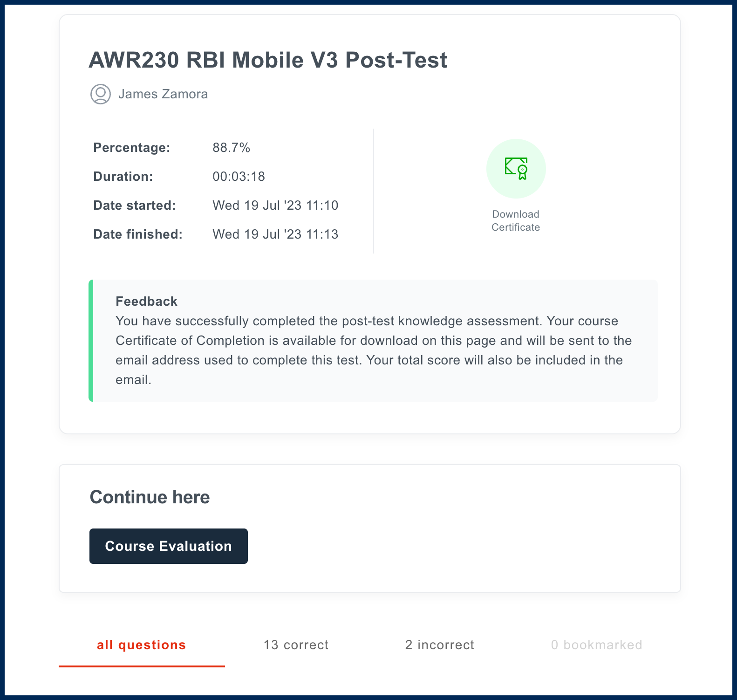Click the Date finished label
Screen dimensions: 737x700
coord(138,234)
